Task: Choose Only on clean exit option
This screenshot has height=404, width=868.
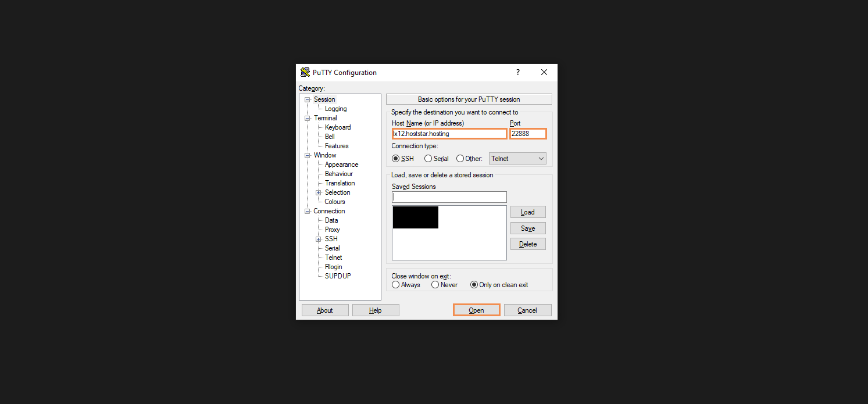Action: point(474,285)
